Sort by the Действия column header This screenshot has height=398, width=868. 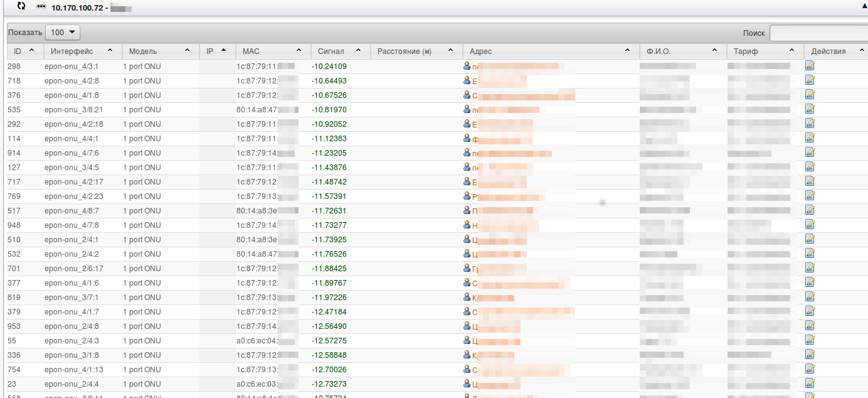click(x=835, y=51)
